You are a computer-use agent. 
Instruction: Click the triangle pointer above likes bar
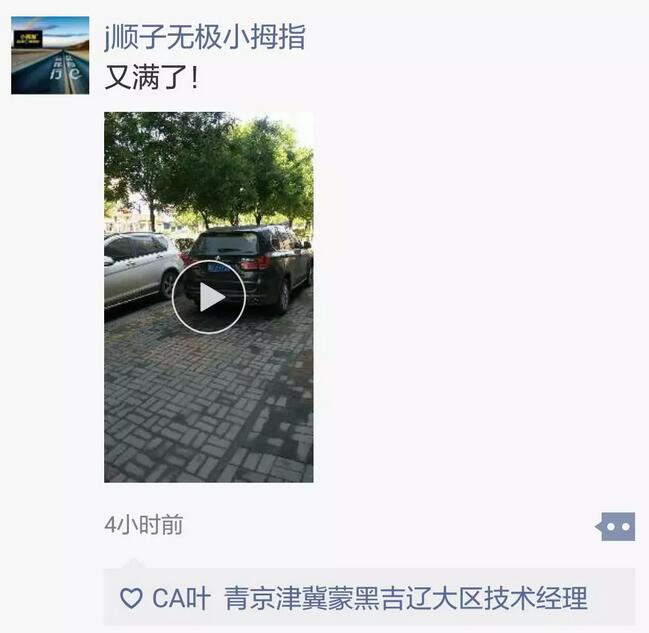pyautogui.click(x=133, y=563)
